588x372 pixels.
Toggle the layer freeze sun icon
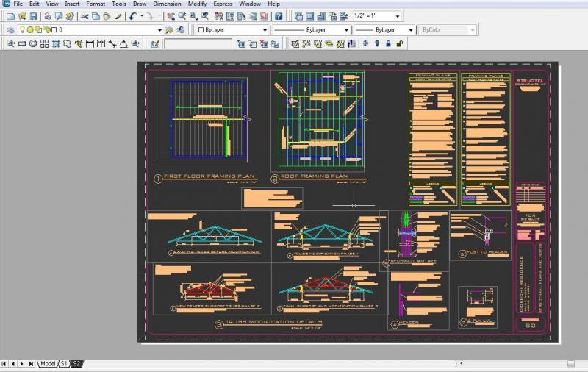coord(31,30)
